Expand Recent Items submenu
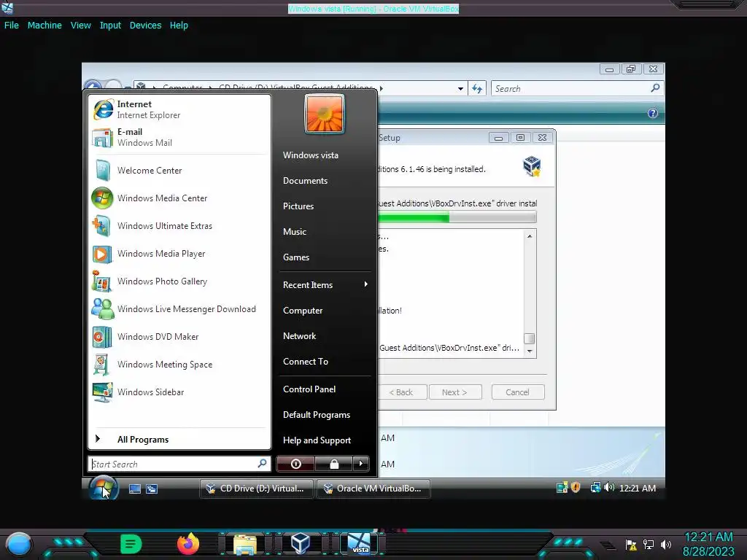 coord(325,285)
